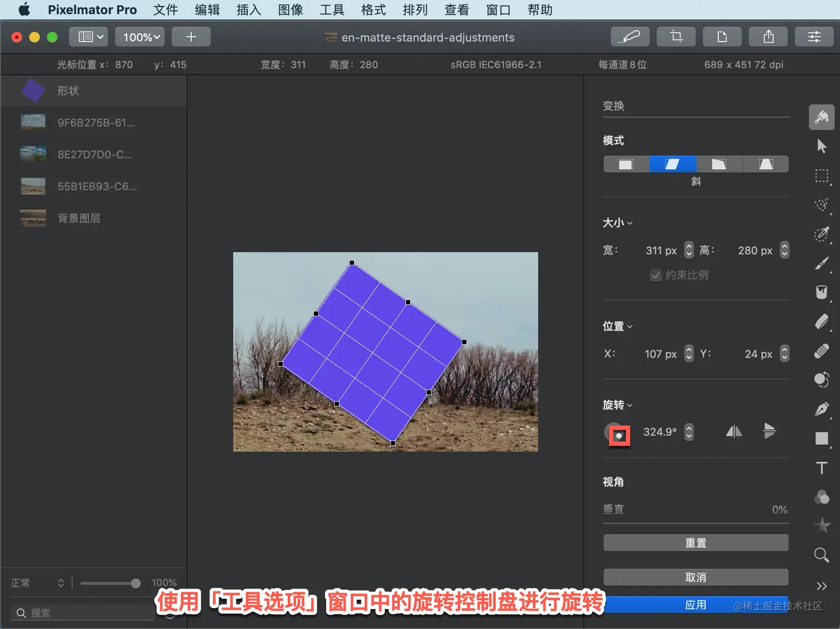Flip the shape vertically
This screenshot has width=840, height=629.
point(769,431)
